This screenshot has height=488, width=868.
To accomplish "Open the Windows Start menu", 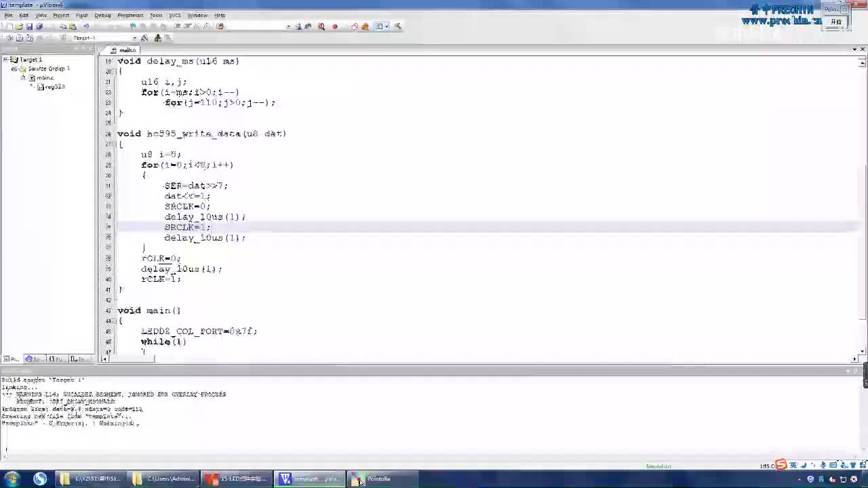I will pyautogui.click(x=12, y=479).
